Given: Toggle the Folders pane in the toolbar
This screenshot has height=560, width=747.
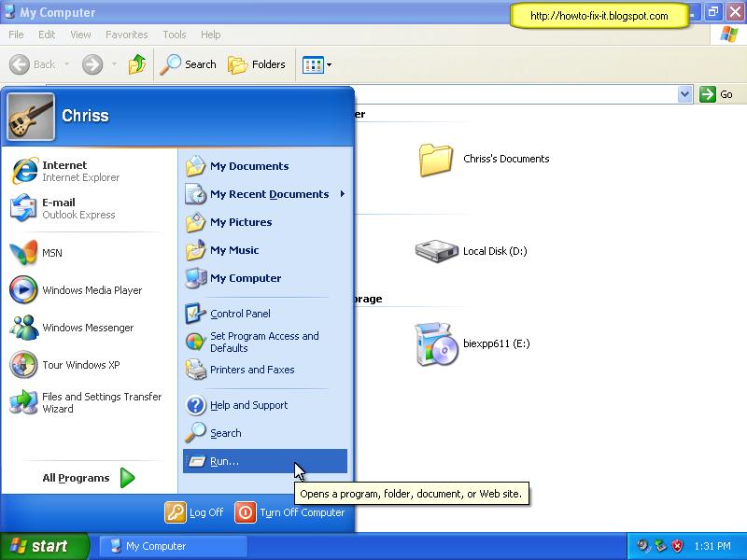Looking at the screenshot, I should click(257, 64).
